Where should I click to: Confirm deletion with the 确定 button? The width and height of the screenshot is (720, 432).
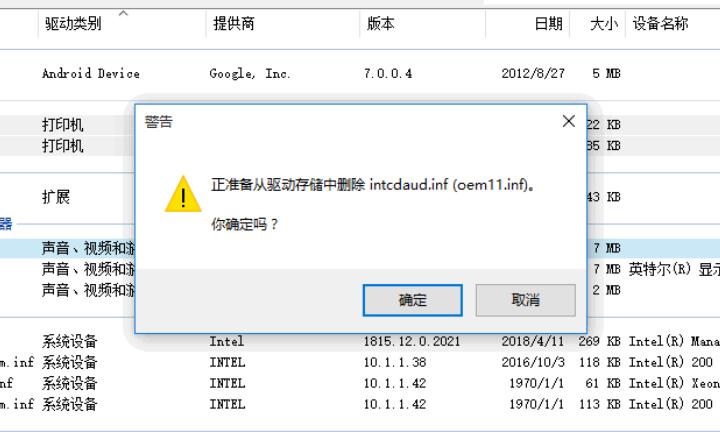[x=412, y=300]
